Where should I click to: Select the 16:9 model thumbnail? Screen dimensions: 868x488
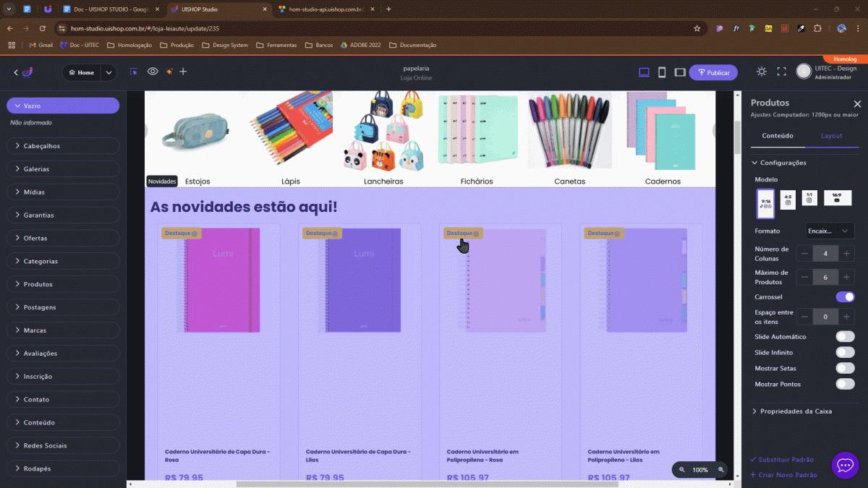click(837, 198)
